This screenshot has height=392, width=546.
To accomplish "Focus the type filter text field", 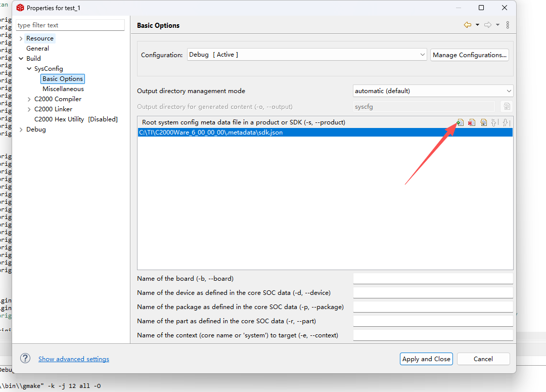I will tap(70, 25).
